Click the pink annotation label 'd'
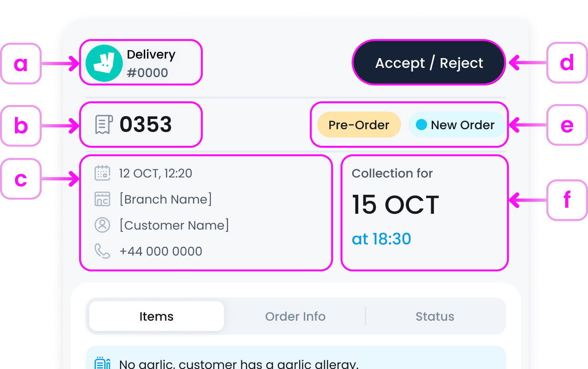The width and height of the screenshot is (588, 369). click(567, 63)
